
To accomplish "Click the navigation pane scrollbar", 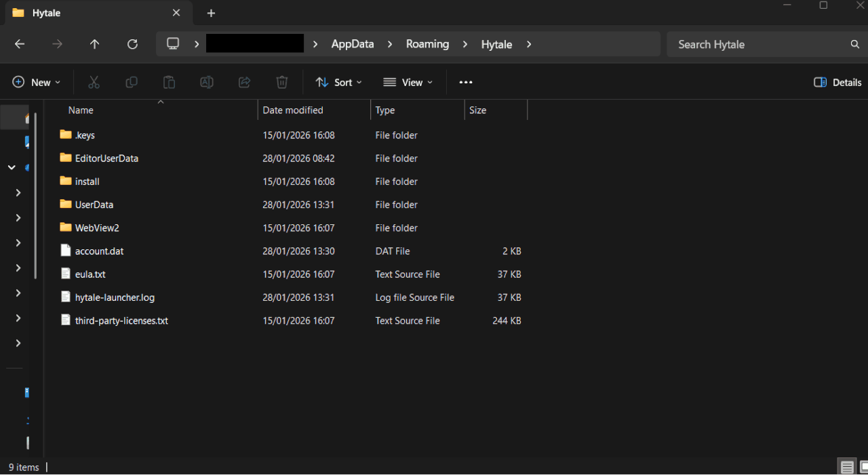I will (35, 197).
